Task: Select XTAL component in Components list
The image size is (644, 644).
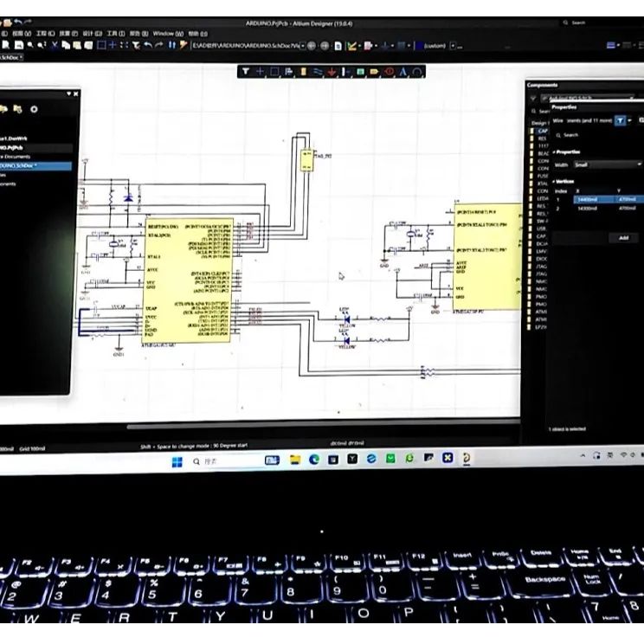Action: point(542,184)
